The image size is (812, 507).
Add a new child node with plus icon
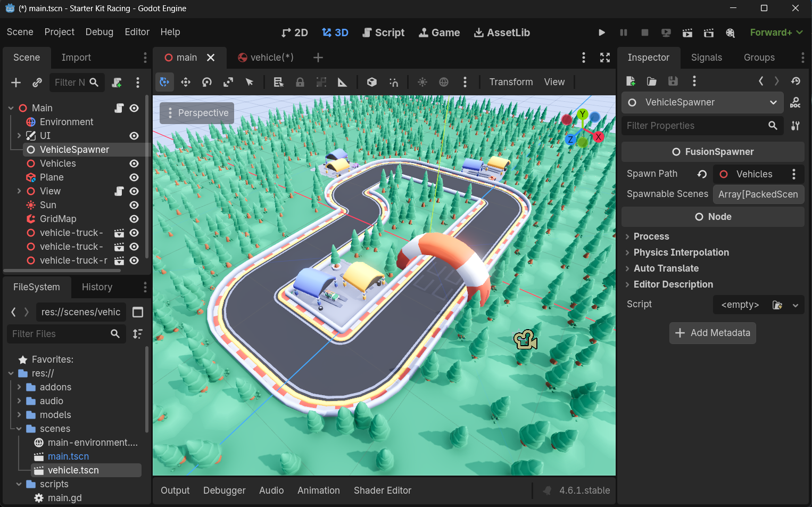(16, 83)
